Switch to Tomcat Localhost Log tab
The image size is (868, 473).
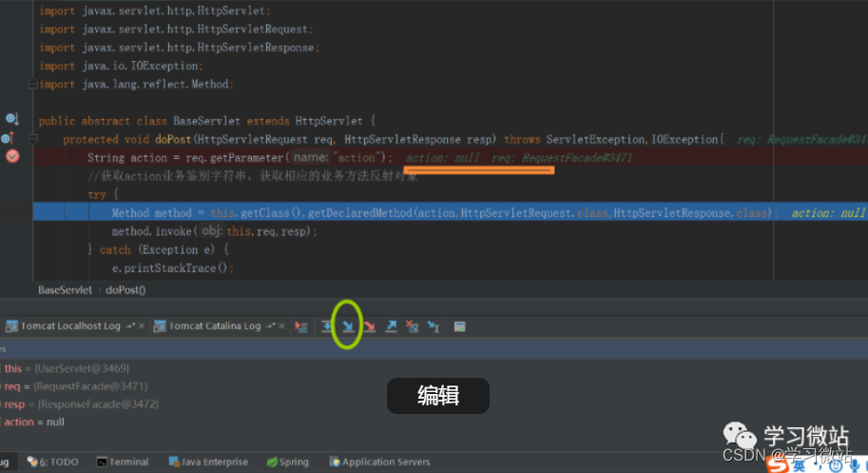click(x=70, y=326)
